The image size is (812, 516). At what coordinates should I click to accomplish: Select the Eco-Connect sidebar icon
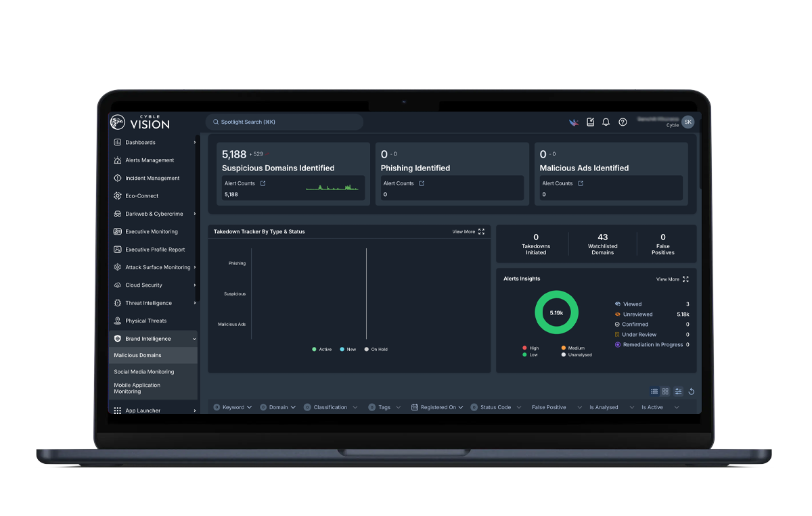tap(117, 196)
